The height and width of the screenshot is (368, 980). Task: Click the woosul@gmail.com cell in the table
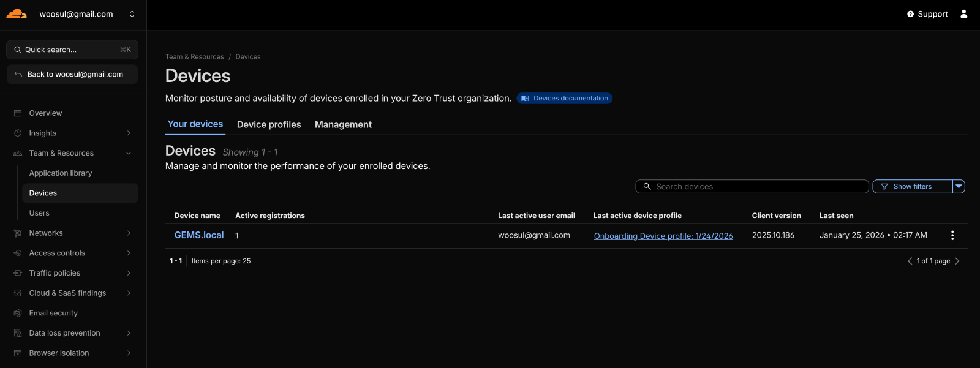tap(534, 235)
